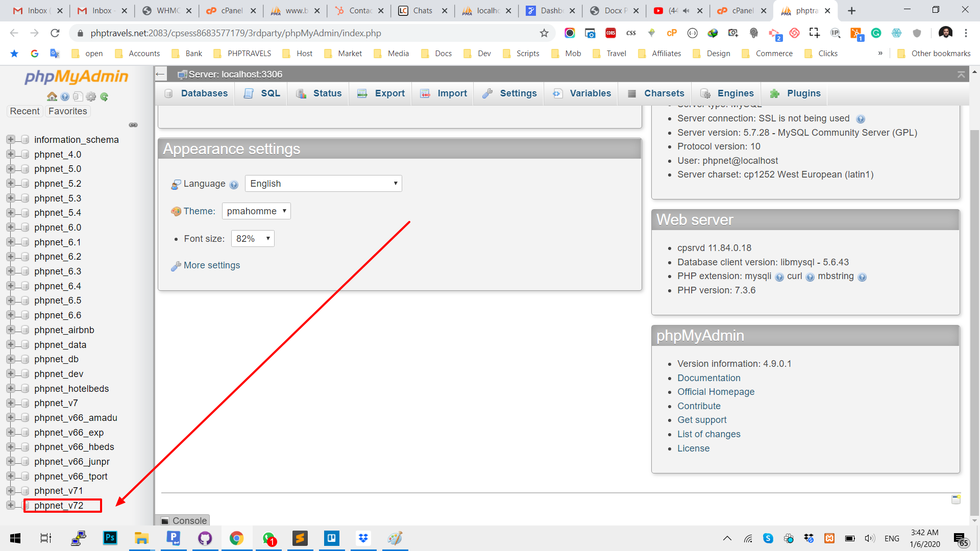Collapse navigation panel with left arrow

click(160, 74)
